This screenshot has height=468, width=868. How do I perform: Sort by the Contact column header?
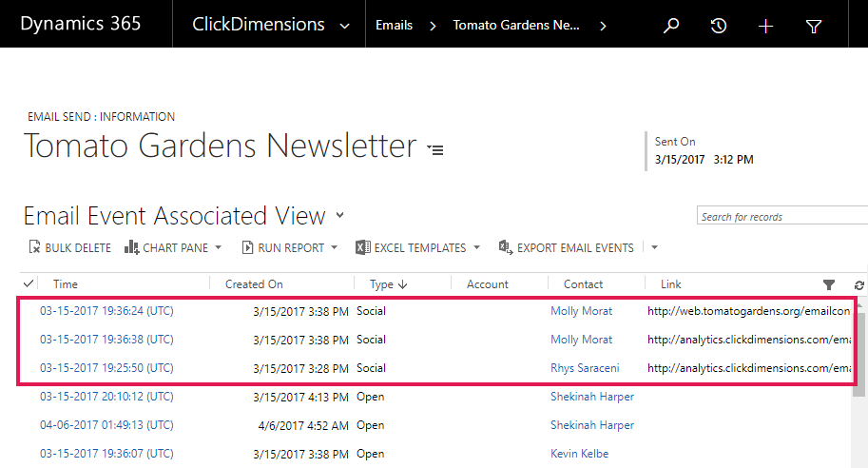click(x=583, y=284)
